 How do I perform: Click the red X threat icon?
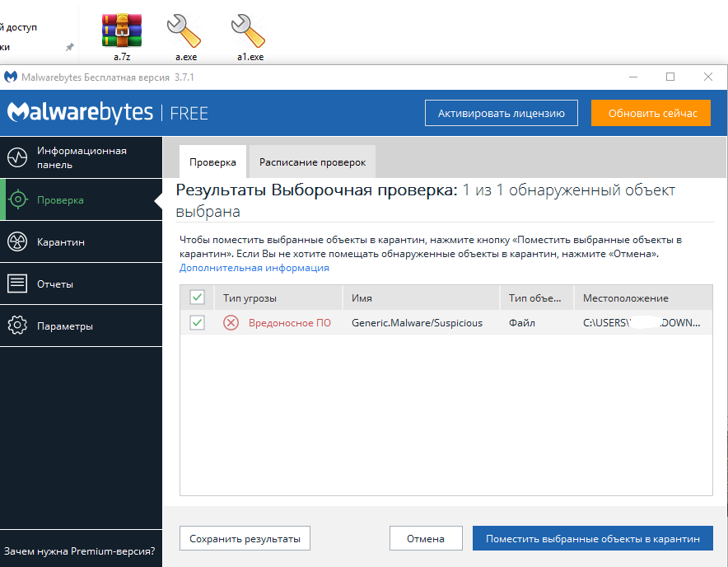point(231,322)
